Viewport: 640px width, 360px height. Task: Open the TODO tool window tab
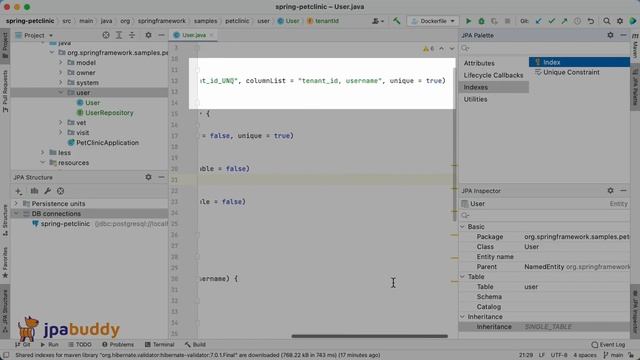(80, 344)
